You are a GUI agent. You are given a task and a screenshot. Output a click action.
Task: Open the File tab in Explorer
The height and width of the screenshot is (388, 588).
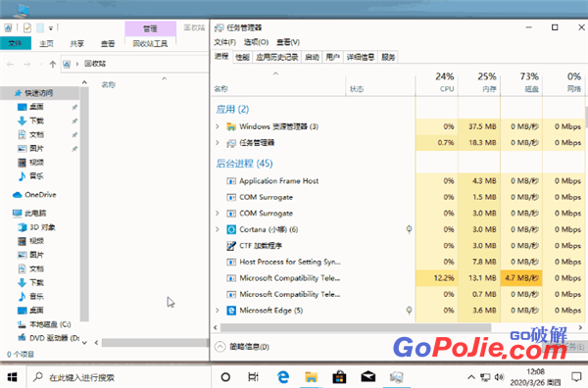(15, 43)
